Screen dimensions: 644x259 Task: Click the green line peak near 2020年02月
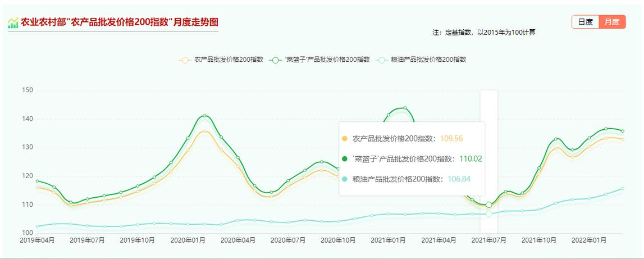click(x=204, y=116)
